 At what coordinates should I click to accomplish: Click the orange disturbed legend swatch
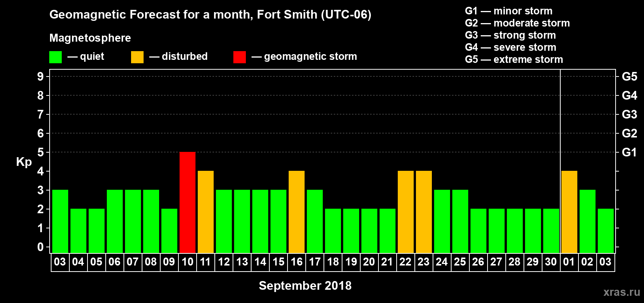[x=137, y=57]
